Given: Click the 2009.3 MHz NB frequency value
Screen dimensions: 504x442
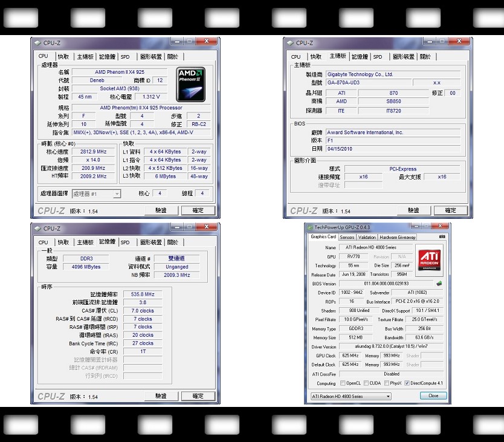Looking at the screenshot, I should click(177, 275).
